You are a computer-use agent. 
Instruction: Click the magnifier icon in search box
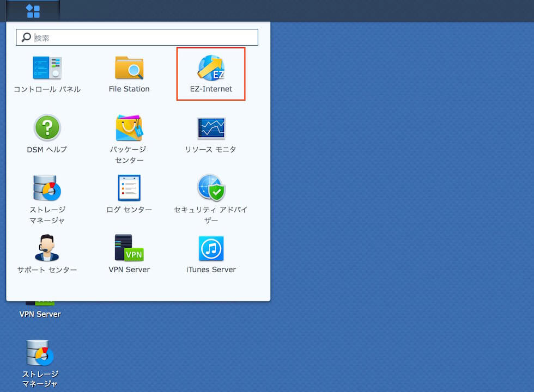coord(26,38)
